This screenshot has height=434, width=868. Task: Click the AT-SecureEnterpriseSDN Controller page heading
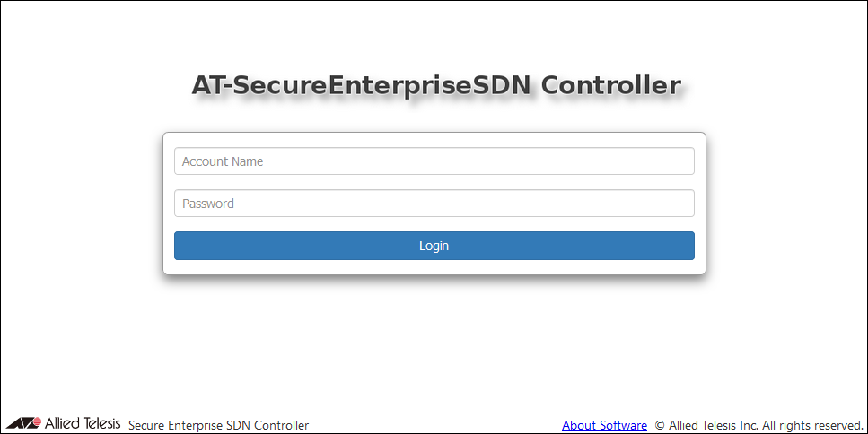pyautogui.click(x=435, y=85)
